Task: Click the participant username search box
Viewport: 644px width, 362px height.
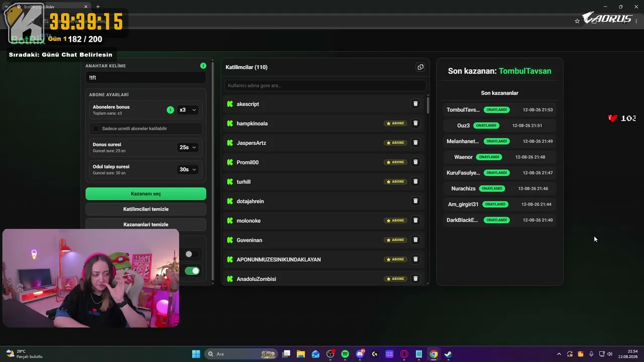Action: (325, 85)
